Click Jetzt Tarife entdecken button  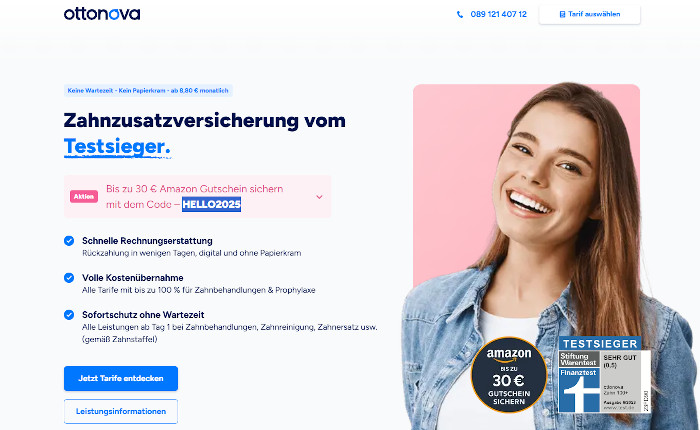(121, 379)
